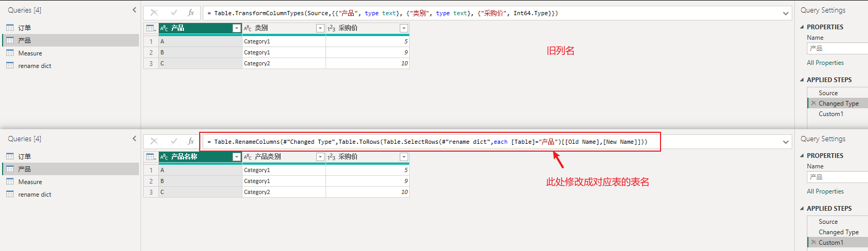Expand the formula bar showing Table.RenameColumns
Viewport: 868px width, 251px height.
coord(785,142)
